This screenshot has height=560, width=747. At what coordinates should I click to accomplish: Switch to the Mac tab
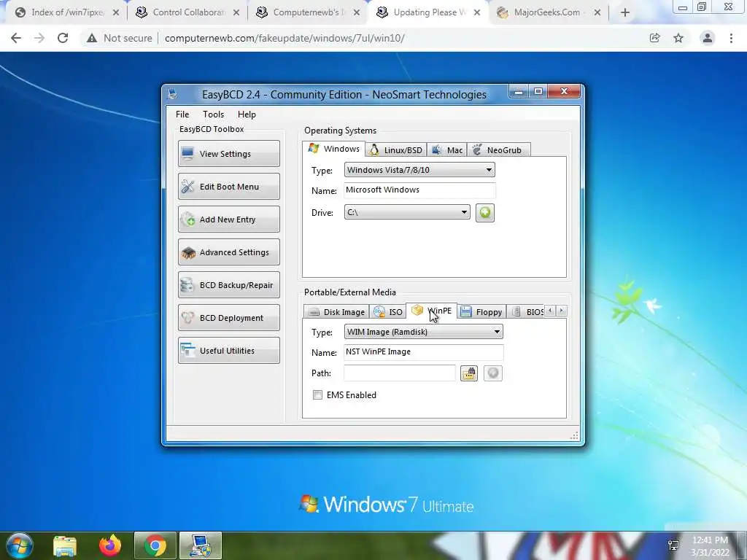[x=447, y=150]
